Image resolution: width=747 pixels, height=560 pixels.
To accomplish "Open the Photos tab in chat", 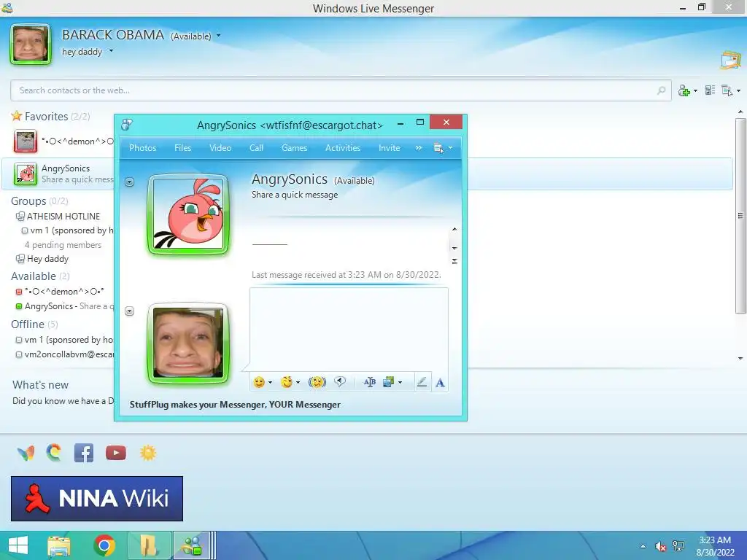I will pyautogui.click(x=142, y=148).
